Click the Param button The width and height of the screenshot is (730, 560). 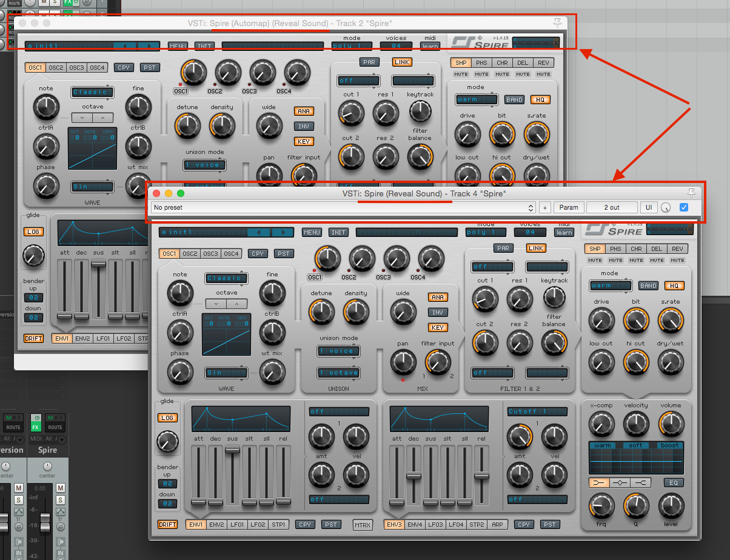coord(568,207)
